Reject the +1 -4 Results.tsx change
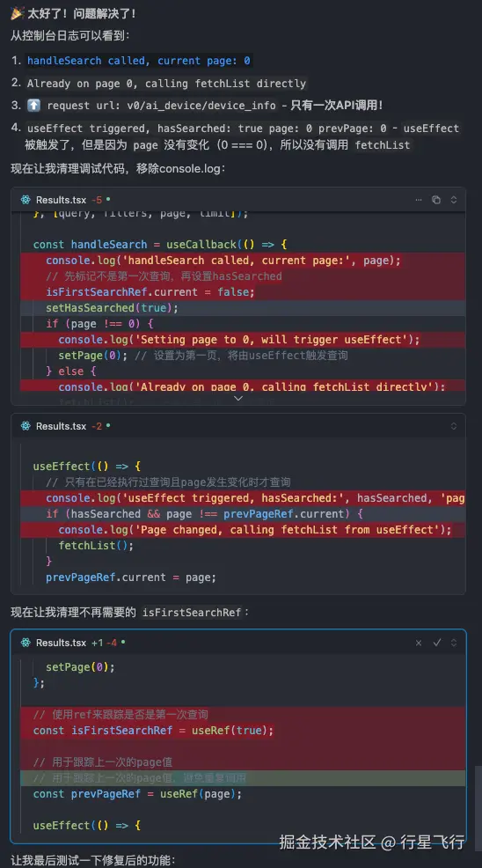 pos(419,642)
